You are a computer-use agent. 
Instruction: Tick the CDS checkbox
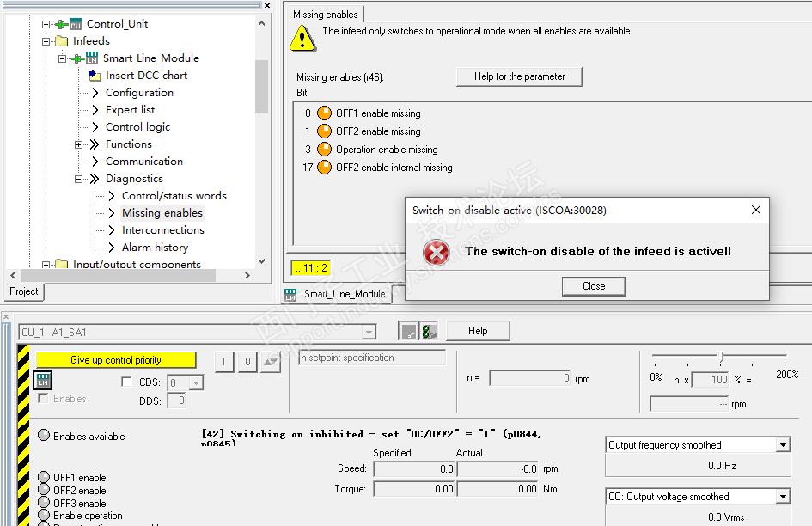click(x=125, y=382)
